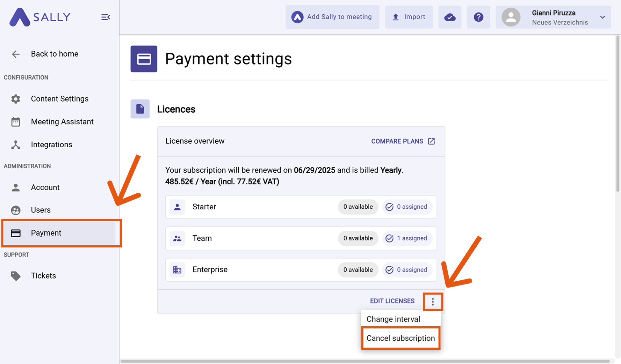Click Starter '0 available' badge

click(x=358, y=207)
